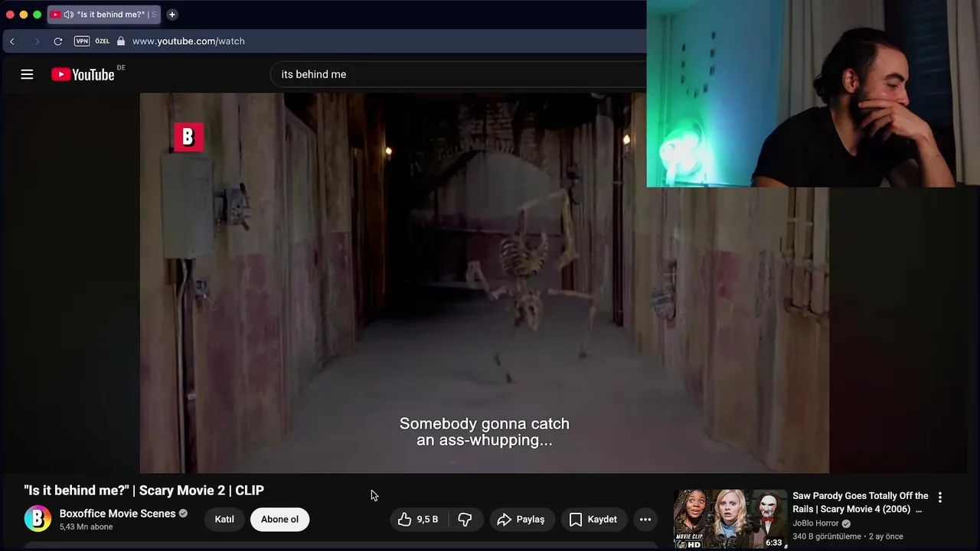Image resolution: width=980 pixels, height=551 pixels.
Task: Open the Boxoffice Movie Scenes channel avatar
Action: pyautogui.click(x=38, y=519)
